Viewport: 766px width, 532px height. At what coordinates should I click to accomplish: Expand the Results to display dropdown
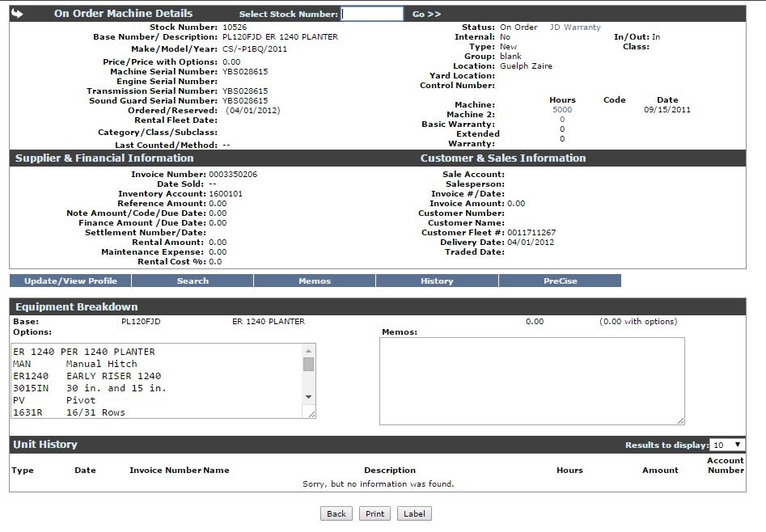point(726,445)
